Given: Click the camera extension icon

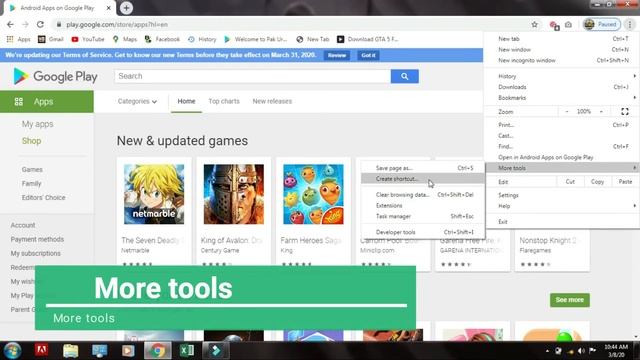Looking at the screenshot, I should coord(568,25).
